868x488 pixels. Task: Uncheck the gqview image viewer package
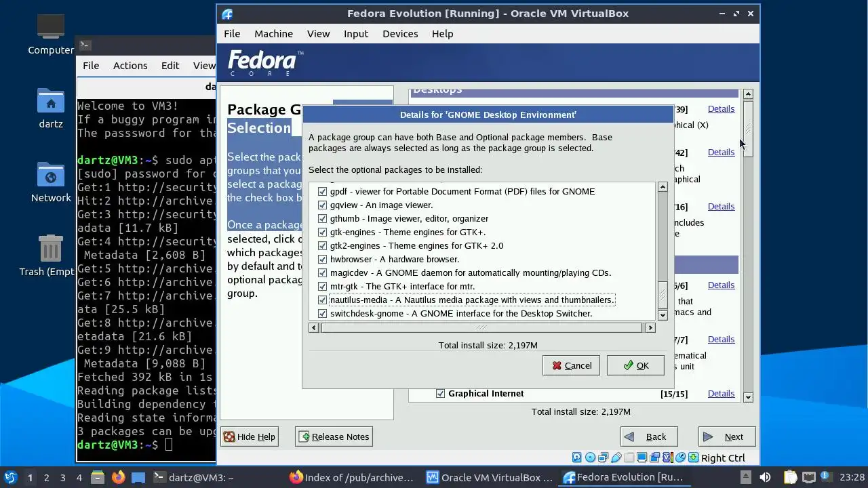[x=322, y=205]
